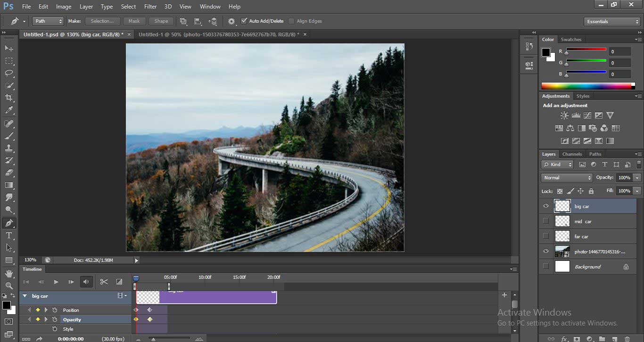Collapse the big car timeline track
Screen dimensions: 644x342
point(25,296)
